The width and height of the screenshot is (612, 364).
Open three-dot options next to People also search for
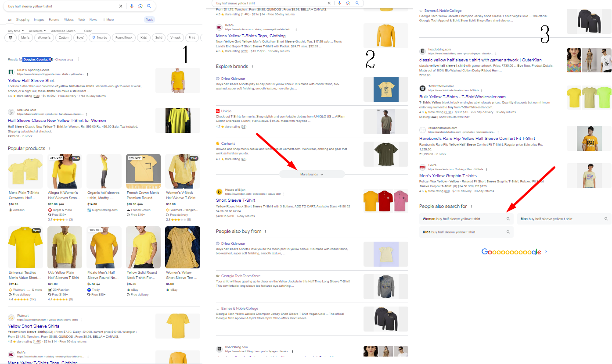click(472, 207)
